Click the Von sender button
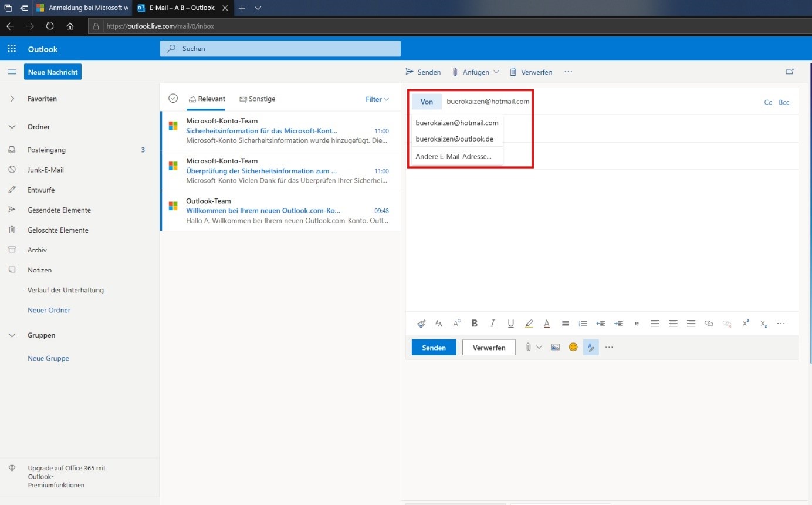Screen dimensions: 812x505 coord(427,102)
